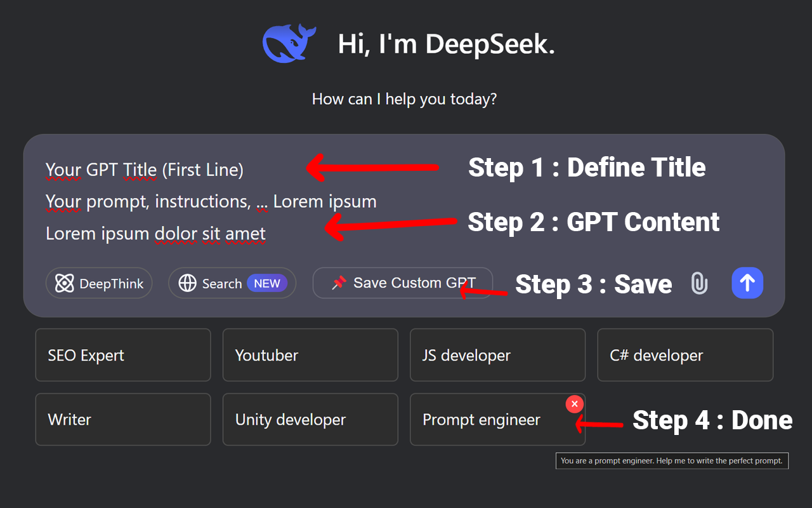Open the JS developer prompt card
812x508 pixels.
[x=497, y=355]
